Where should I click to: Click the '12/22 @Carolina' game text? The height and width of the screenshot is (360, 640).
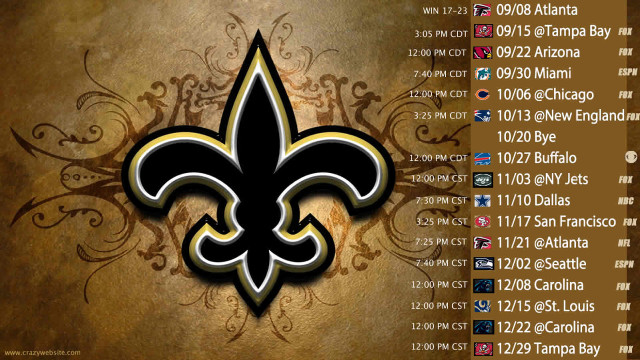545,328
